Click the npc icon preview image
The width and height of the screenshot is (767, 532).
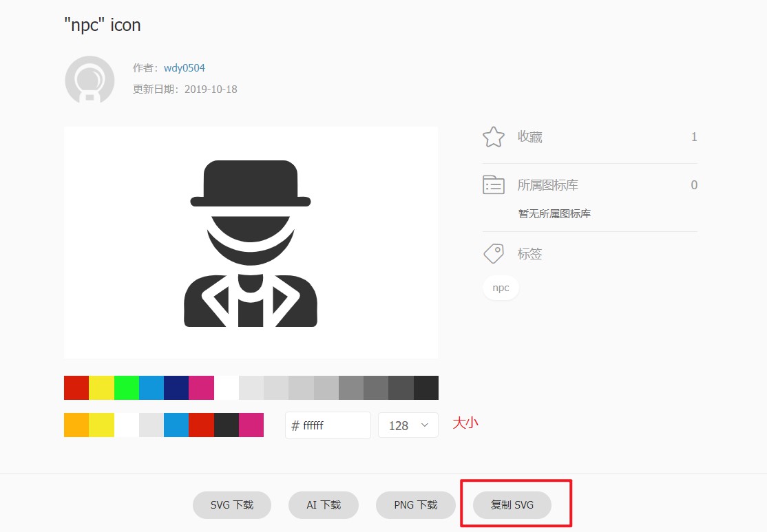[251, 242]
